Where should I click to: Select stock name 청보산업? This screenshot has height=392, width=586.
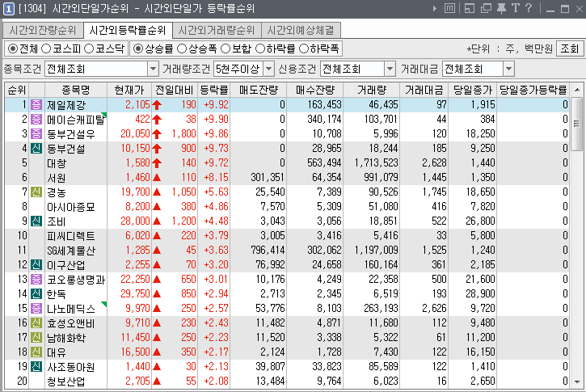[66, 381]
